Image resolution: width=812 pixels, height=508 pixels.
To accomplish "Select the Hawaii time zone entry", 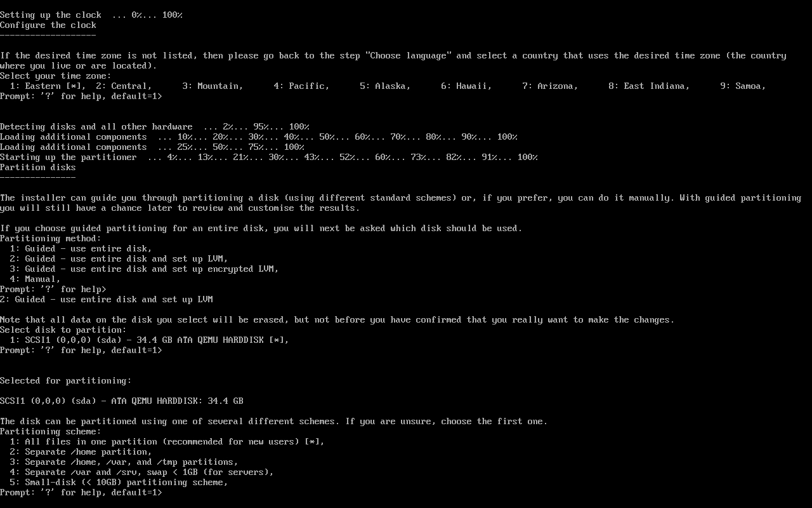I will 466,86.
